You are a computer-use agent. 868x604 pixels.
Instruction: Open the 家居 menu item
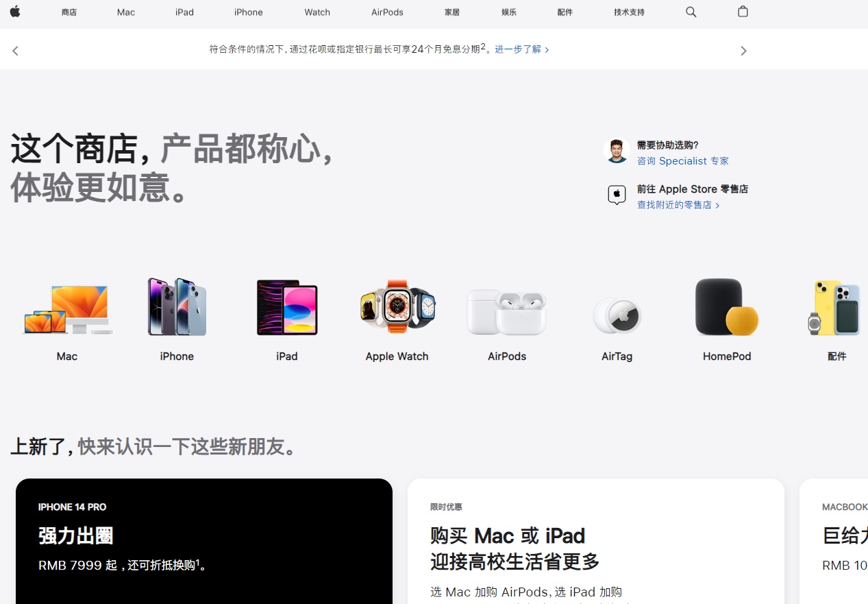click(452, 12)
